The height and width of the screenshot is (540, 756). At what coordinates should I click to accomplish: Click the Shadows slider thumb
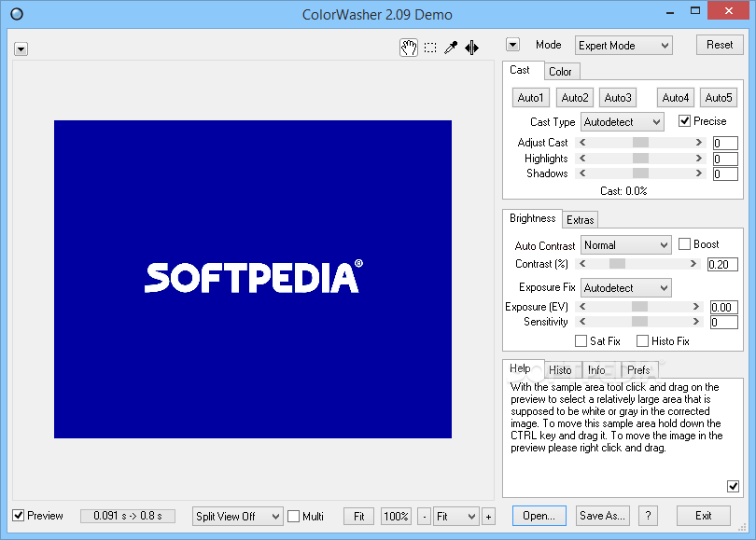640,173
